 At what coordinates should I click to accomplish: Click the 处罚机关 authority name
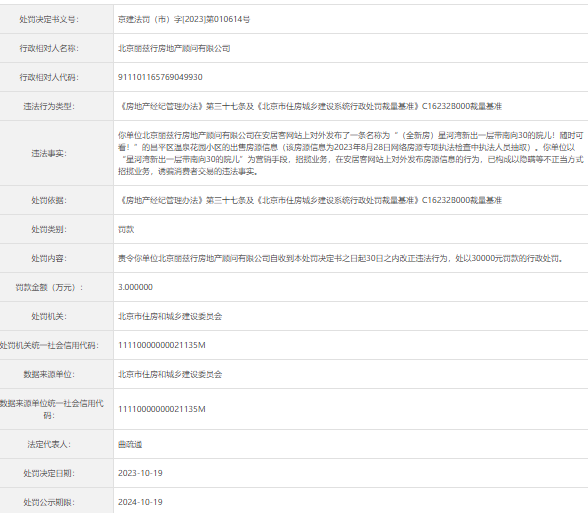170,316
